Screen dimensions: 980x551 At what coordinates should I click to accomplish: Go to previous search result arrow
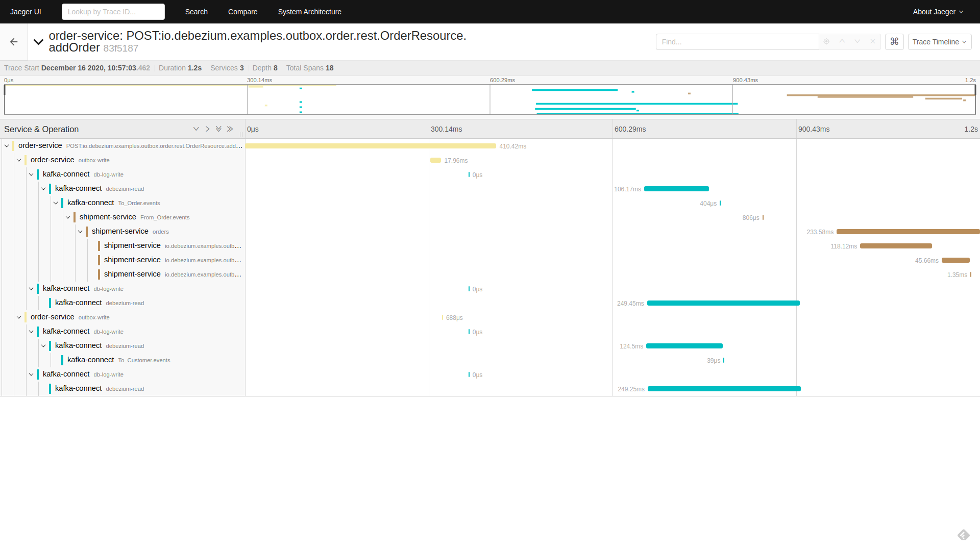click(x=842, y=42)
